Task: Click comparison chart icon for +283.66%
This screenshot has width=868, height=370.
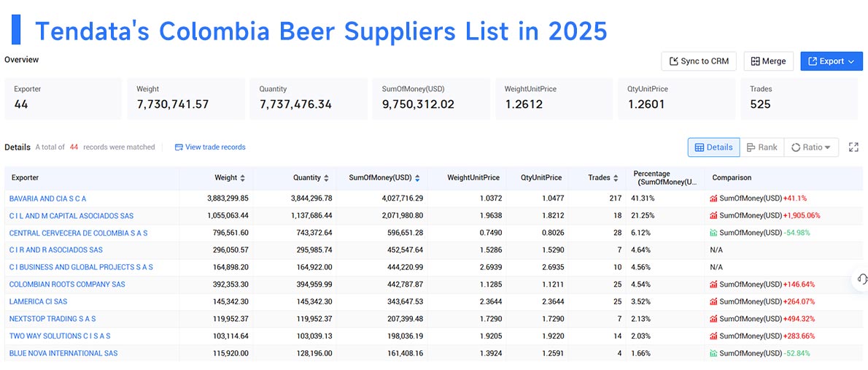Action: pyautogui.click(x=713, y=336)
